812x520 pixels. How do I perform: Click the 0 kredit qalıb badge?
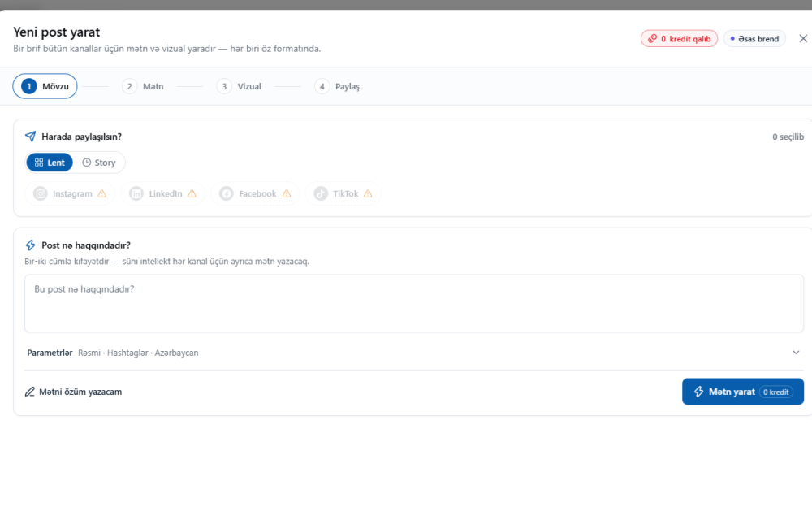coord(679,39)
